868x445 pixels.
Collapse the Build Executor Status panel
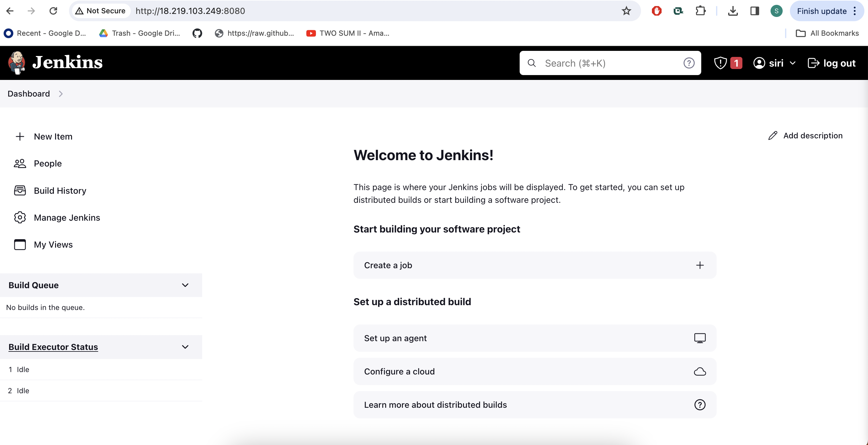pyautogui.click(x=185, y=347)
